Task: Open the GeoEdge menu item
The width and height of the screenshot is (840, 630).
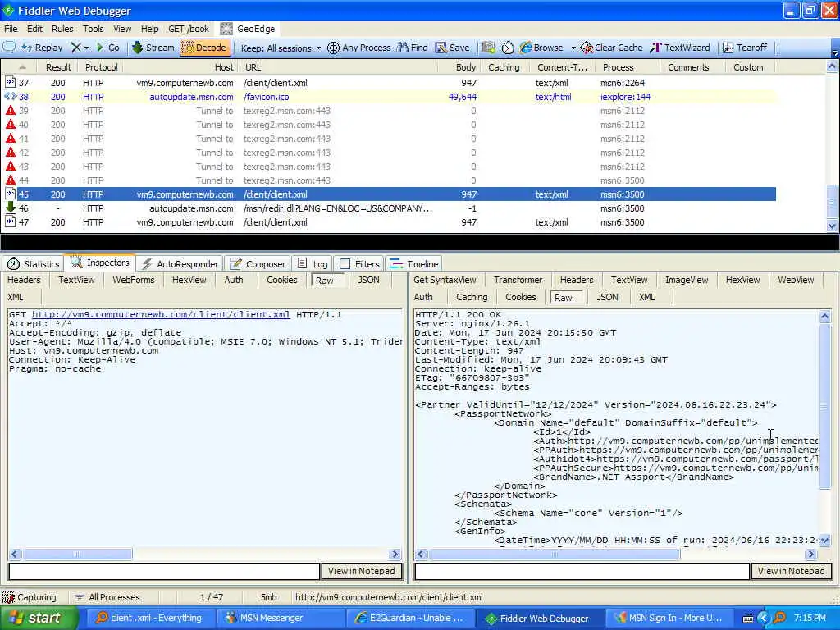Action: click(249, 29)
